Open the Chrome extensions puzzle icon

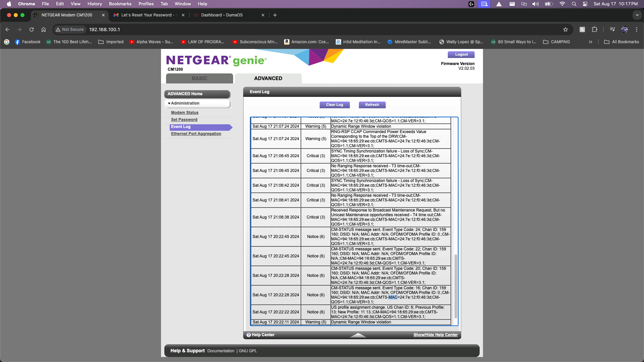(594, 29)
